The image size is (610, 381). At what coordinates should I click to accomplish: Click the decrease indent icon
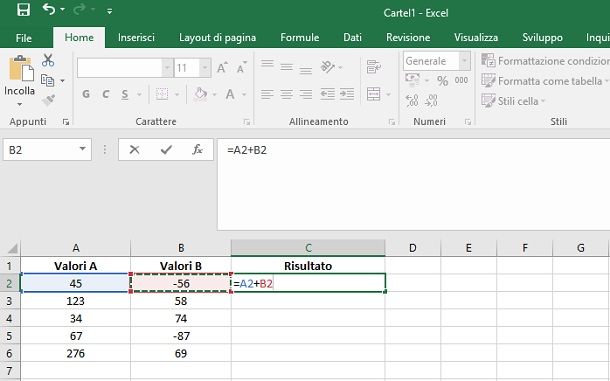[x=328, y=94]
